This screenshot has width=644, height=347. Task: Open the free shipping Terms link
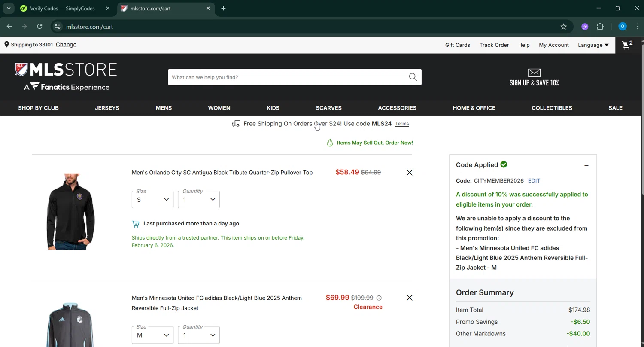tap(402, 124)
